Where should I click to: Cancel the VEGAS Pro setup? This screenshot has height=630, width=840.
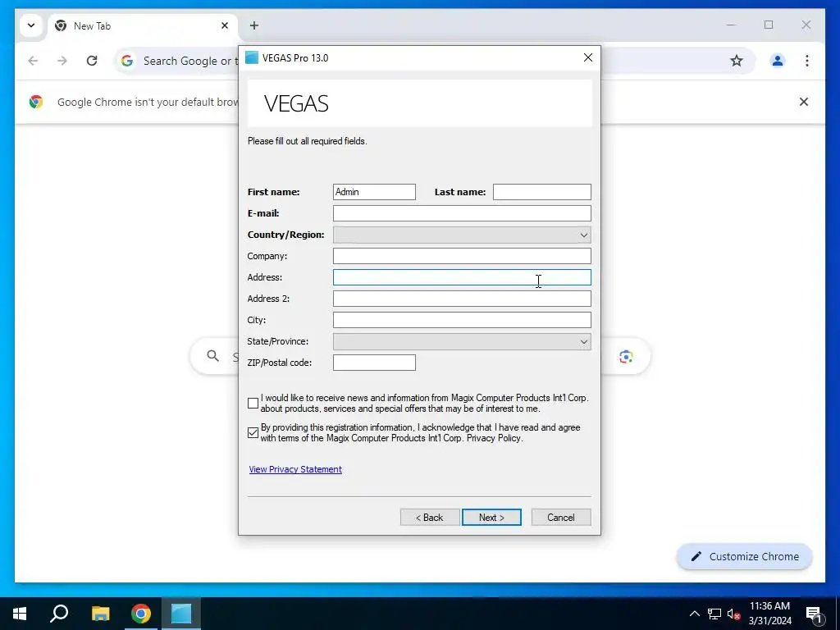pos(561,518)
